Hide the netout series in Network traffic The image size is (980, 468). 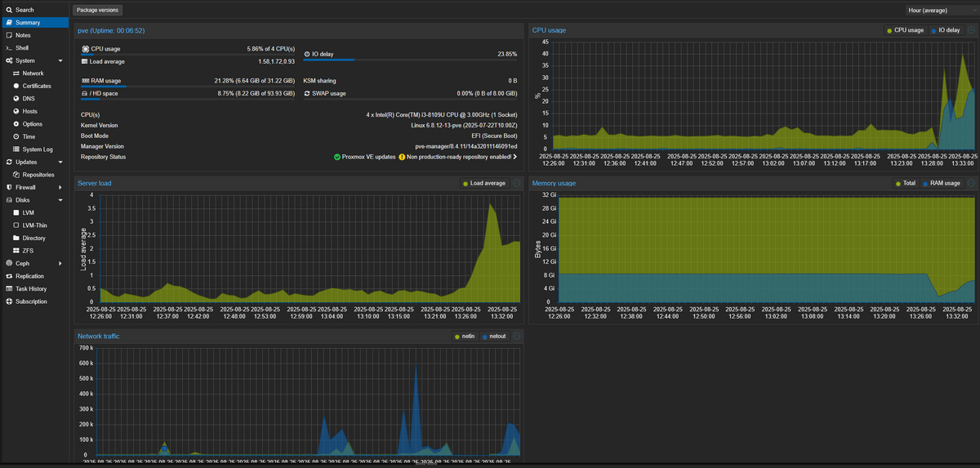point(496,337)
